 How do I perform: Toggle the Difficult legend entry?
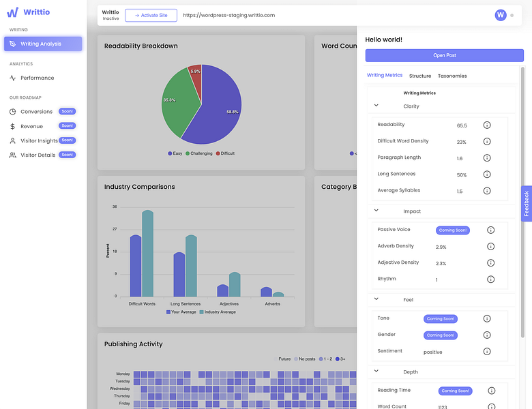pos(225,153)
